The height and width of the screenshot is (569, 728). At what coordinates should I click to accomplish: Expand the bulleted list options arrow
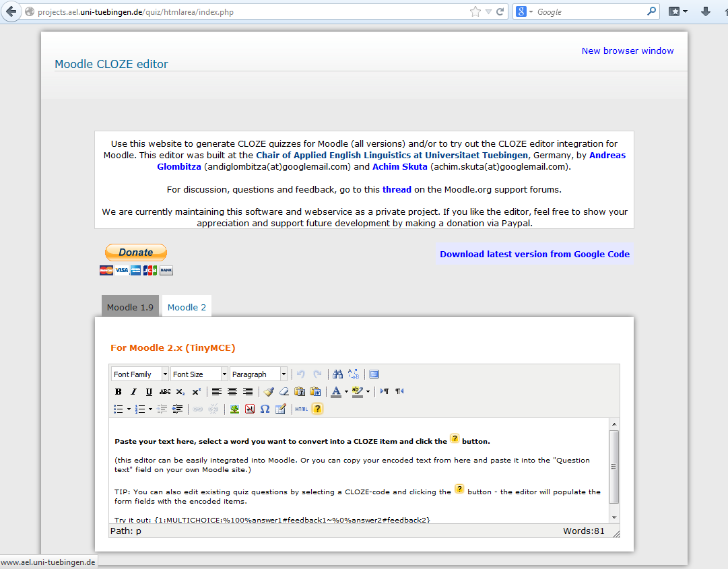[128, 409]
